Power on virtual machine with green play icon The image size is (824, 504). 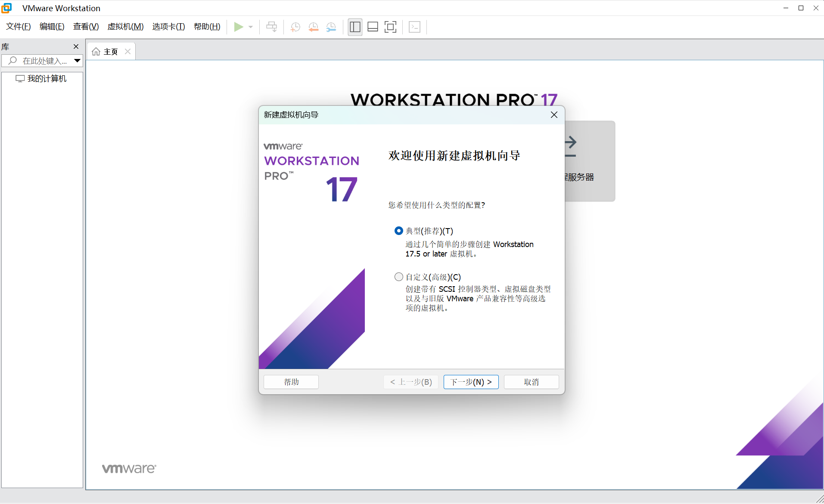coord(238,27)
